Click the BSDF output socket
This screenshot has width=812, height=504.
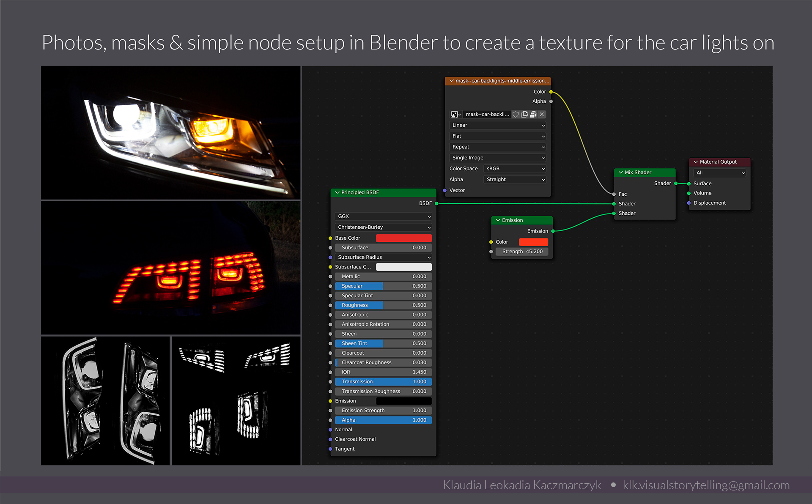pyautogui.click(x=437, y=204)
